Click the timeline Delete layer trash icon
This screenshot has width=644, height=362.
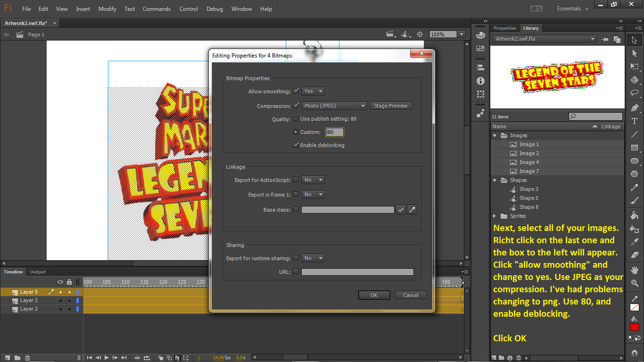pos(27,358)
